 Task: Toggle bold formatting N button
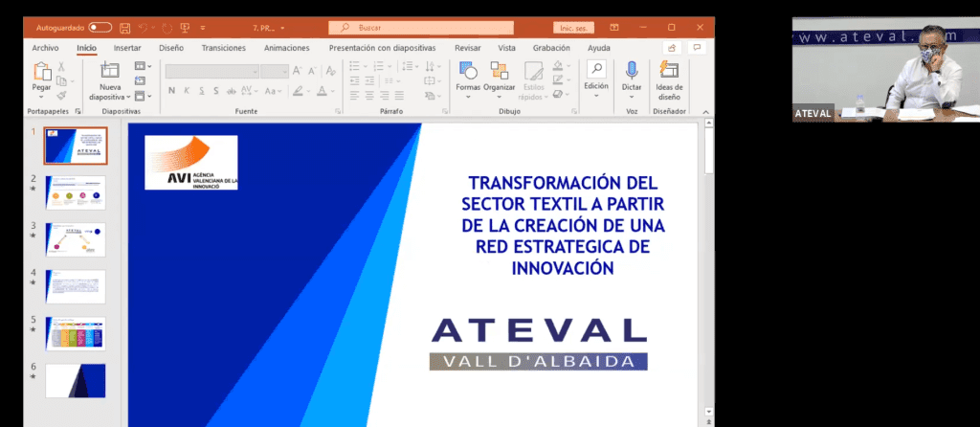tap(172, 91)
